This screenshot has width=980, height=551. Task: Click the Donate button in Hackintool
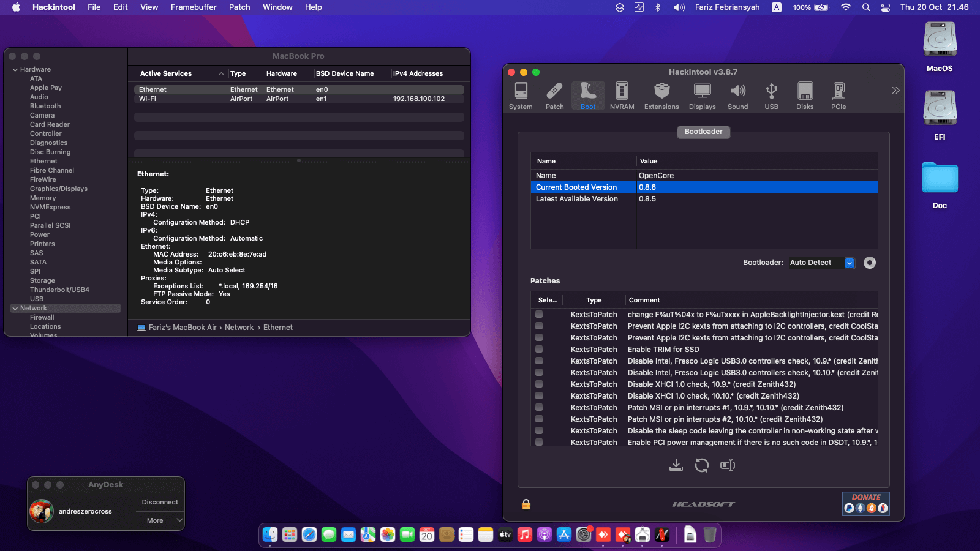point(866,503)
